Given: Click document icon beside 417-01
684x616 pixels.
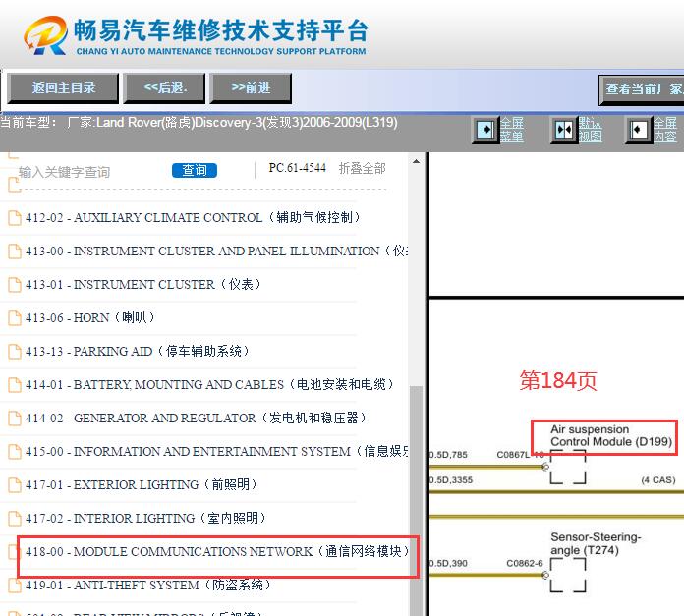Looking at the screenshot, I should 15,485.
